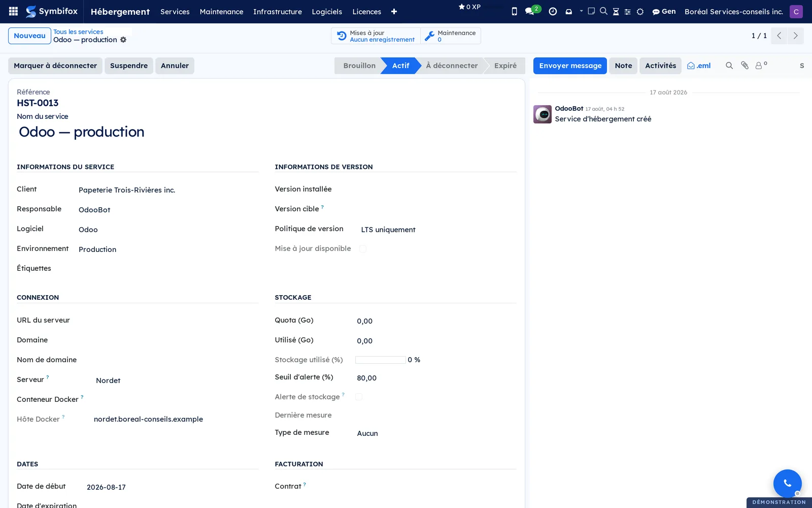Click the navbar magnifier search icon
812x508 pixels.
[603, 11]
